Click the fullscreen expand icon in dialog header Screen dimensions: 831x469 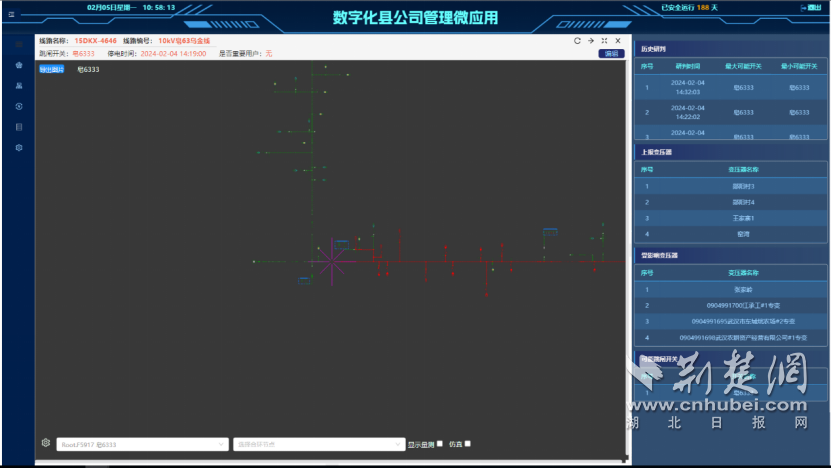pyautogui.click(x=604, y=41)
